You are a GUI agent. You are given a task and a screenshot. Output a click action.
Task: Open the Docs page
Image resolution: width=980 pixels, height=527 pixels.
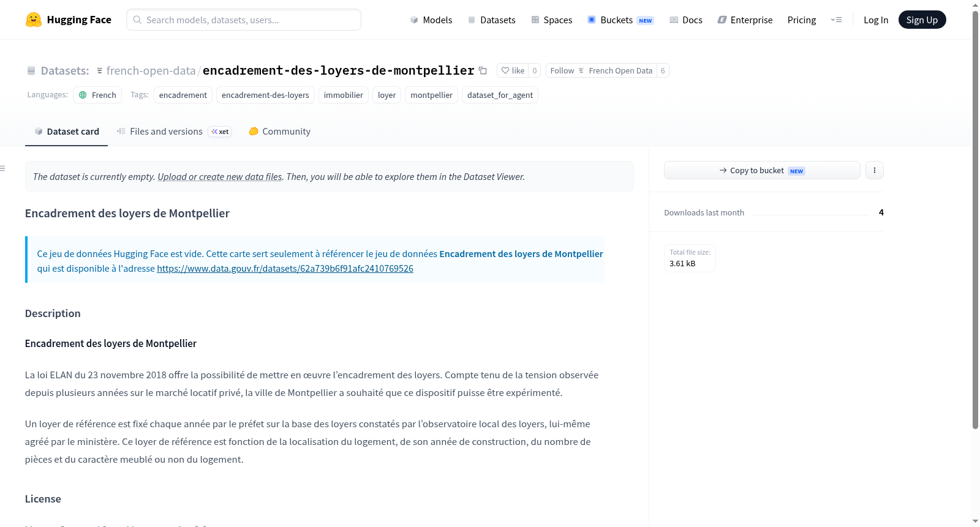(x=686, y=20)
